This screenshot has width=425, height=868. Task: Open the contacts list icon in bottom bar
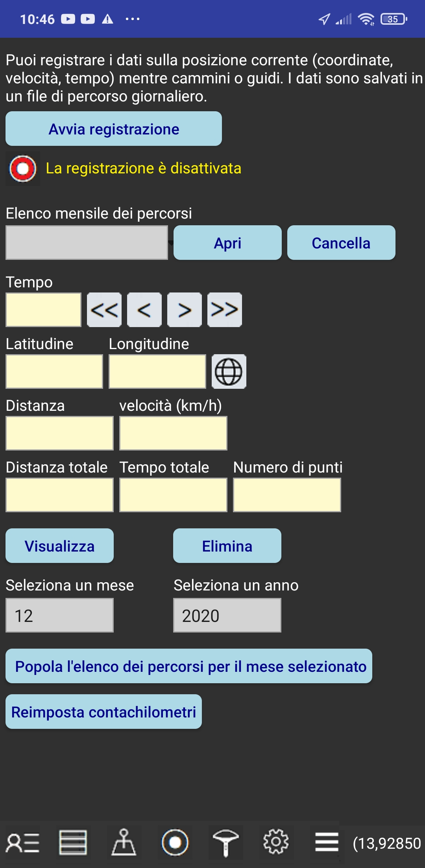click(x=23, y=843)
